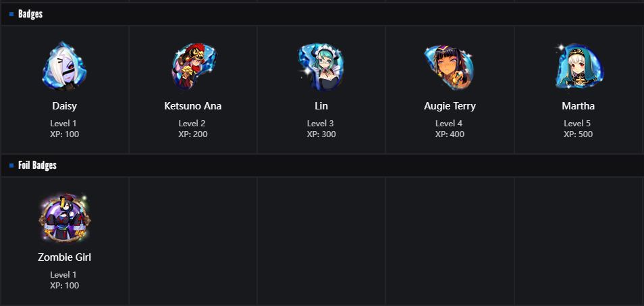644x306 pixels.
Task: Click Lin's Level 3 label
Action: click(321, 124)
